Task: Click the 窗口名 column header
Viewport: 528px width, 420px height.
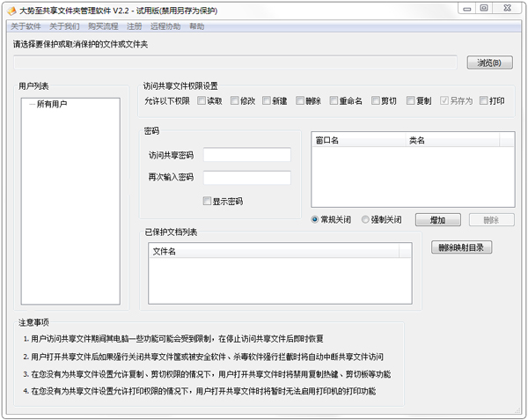Action: click(359, 140)
